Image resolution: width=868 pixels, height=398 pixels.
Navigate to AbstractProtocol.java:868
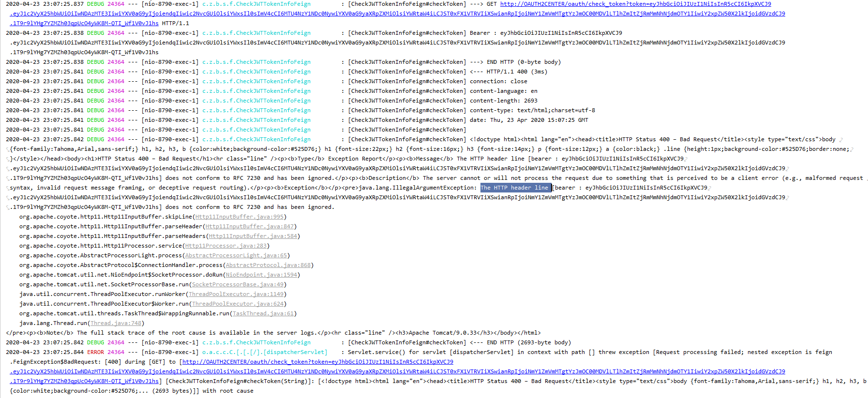pos(268,265)
